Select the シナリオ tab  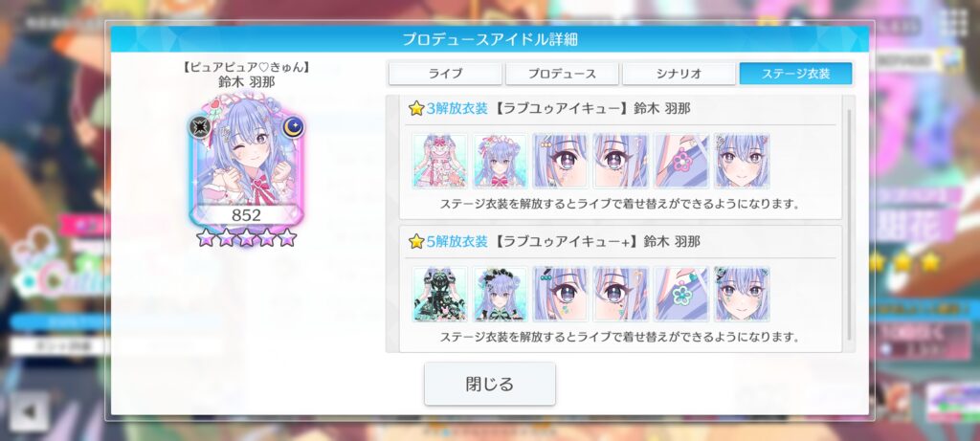coord(679,74)
